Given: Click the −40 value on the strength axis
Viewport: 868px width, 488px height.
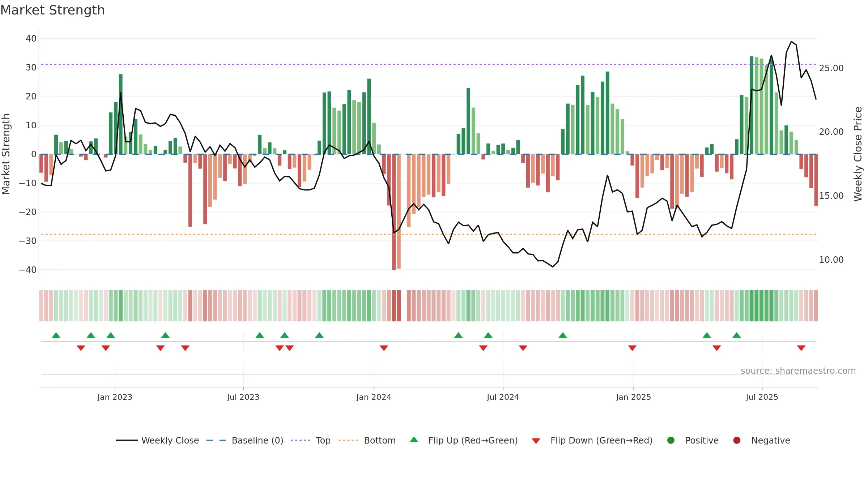Looking at the screenshot, I should pyautogui.click(x=28, y=270).
